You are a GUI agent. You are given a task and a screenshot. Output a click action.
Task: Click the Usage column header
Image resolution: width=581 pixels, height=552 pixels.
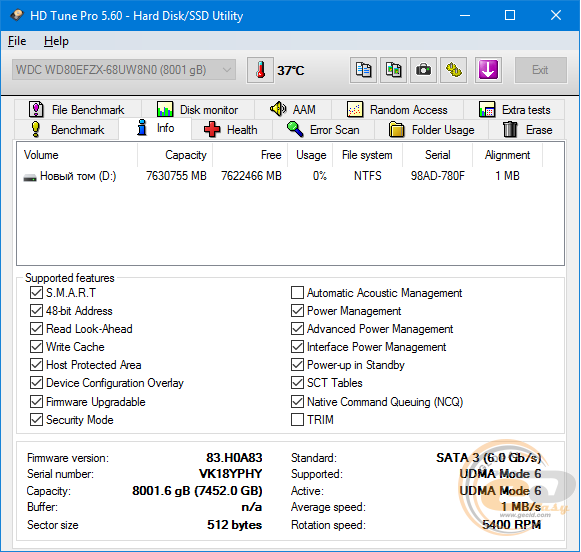(x=310, y=155)
